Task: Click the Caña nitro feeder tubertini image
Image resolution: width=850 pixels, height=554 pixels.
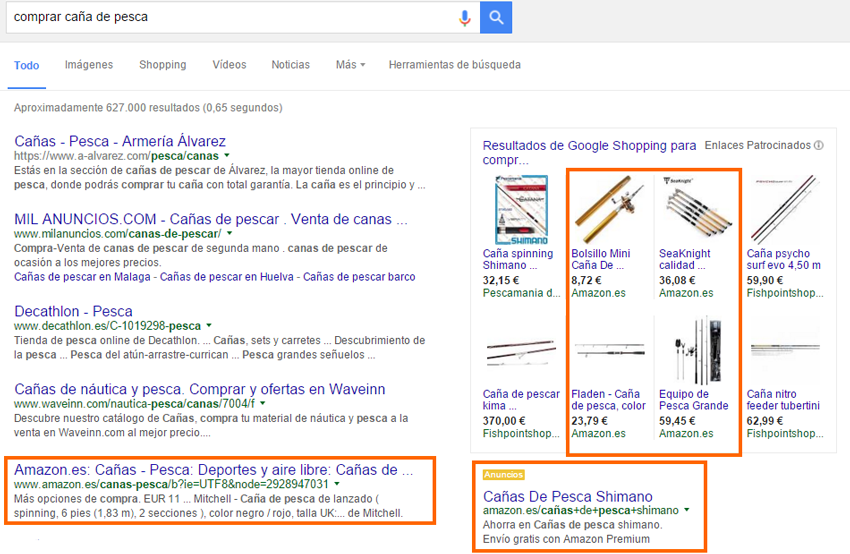Action: pyautogui.click(x=785, y=349)
